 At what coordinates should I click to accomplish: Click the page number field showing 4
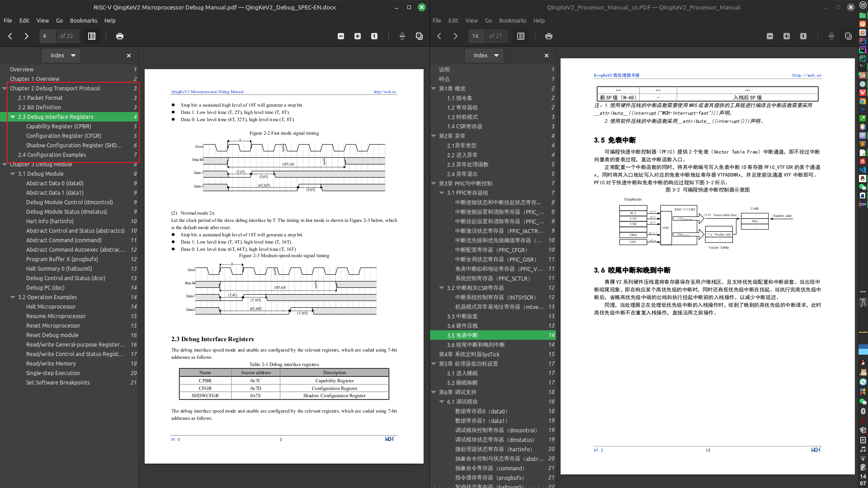coord(47,36)
